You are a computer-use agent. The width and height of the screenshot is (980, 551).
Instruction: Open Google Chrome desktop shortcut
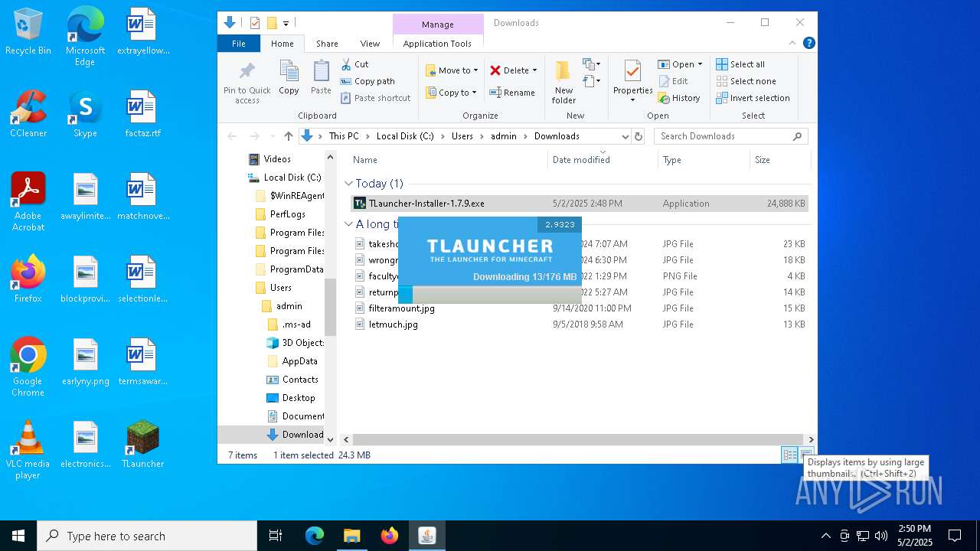pos(28,368)
